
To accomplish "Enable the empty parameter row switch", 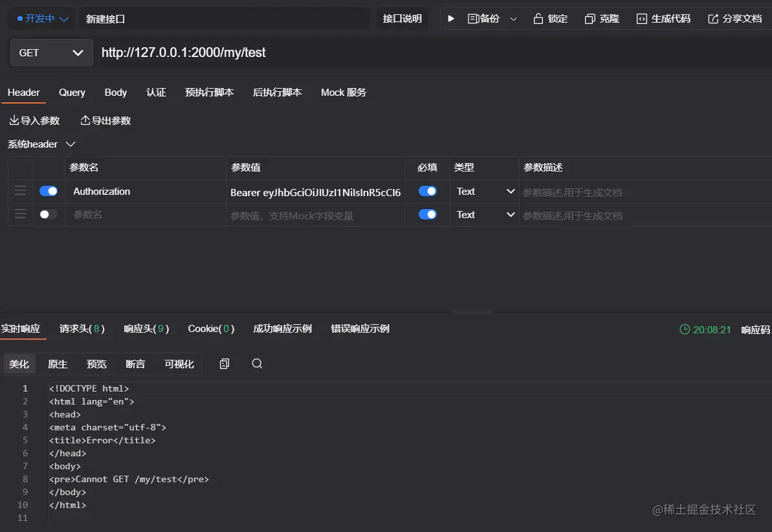I will point(49,214).
